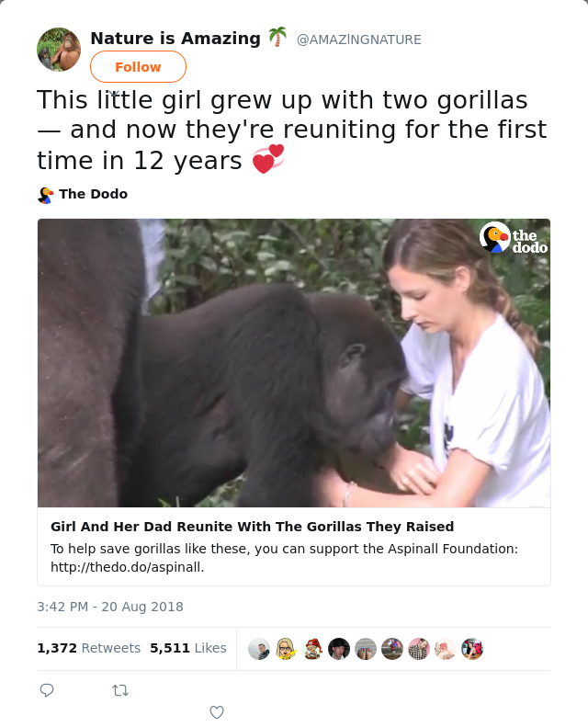View the 1,372 Retweets list
This screenshot has width=588, height=727.
pyautogui.click(x=88, y=648)
